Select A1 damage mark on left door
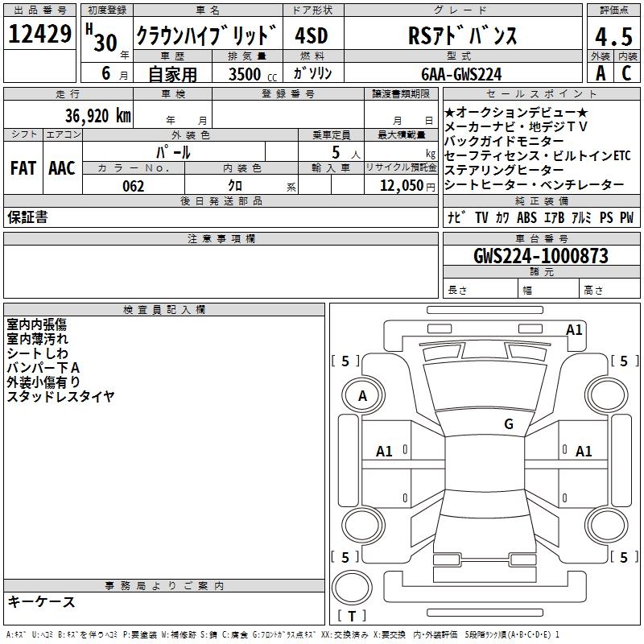644x644 pixels. pyautogui.click(x=385, y=452)
